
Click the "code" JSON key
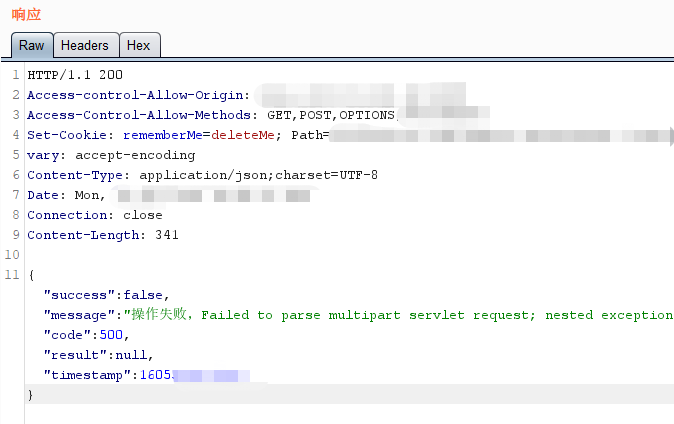pyautogui.click(x=67, y=335)
